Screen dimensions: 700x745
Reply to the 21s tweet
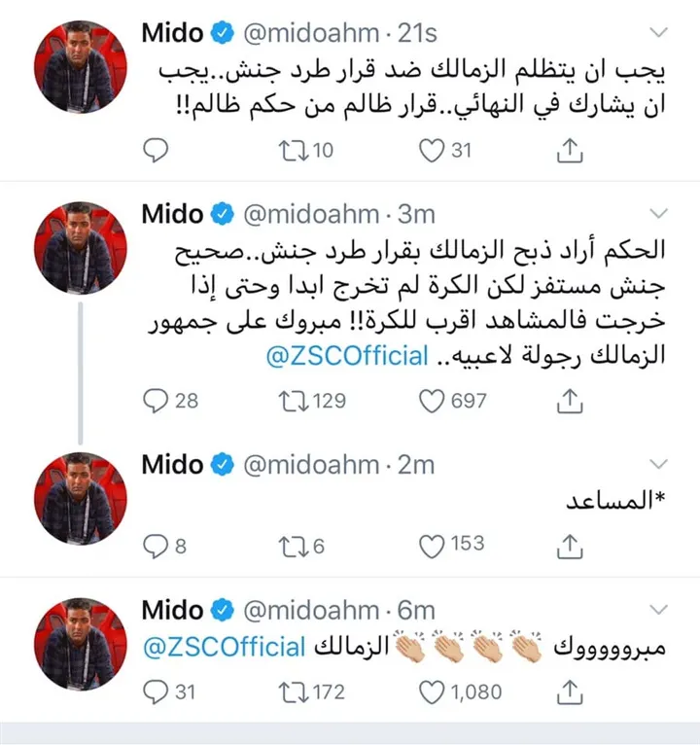click(x=157, y=149)
